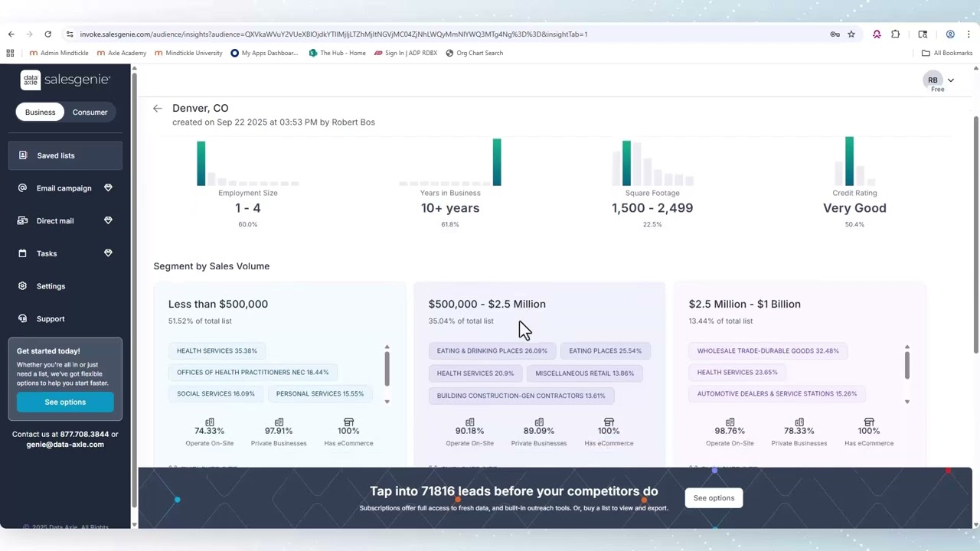Open the apps grid in the bookmarks bar

[x=10, y=53]
